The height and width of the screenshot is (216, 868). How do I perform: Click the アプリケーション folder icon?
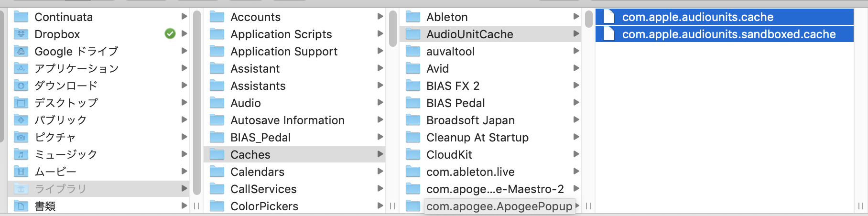21,68
